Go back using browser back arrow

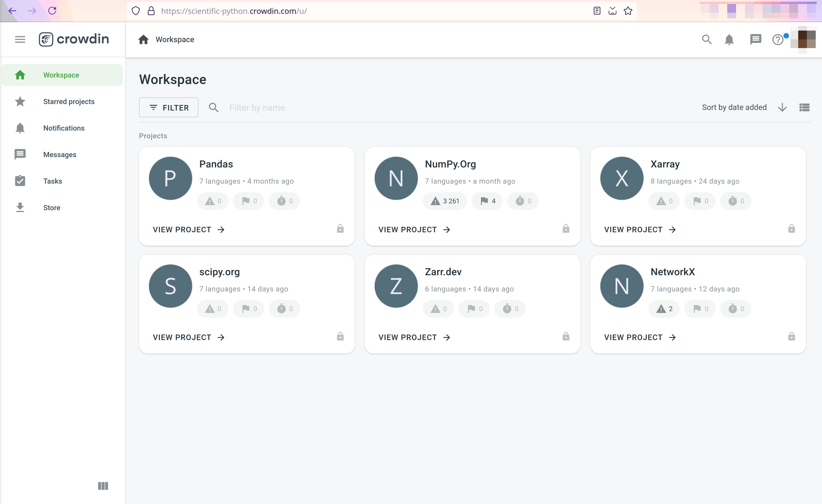(12, 11)
